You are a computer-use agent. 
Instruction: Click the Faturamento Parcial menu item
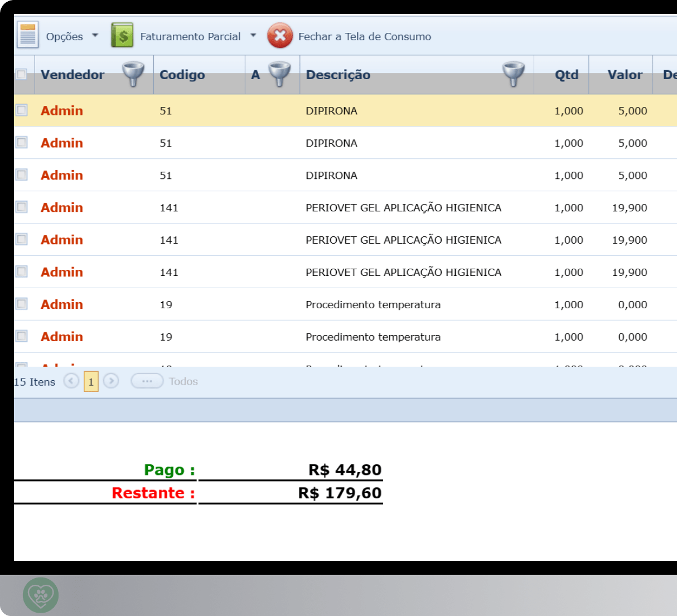[192, 36]
